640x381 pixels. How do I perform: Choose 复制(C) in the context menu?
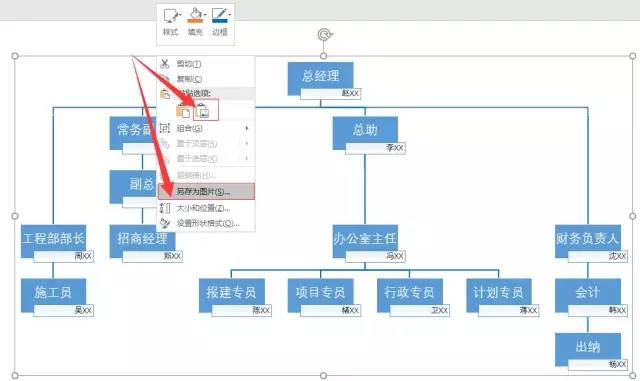click(x=206, y=79)
